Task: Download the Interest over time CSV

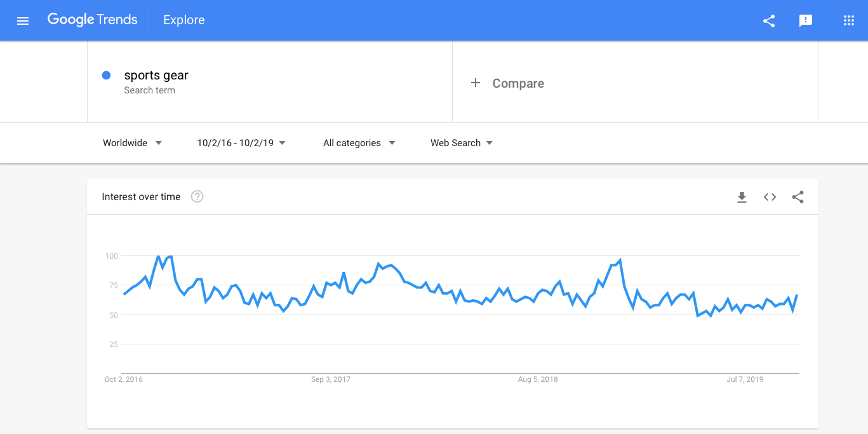Action: [x=742, y=197]
